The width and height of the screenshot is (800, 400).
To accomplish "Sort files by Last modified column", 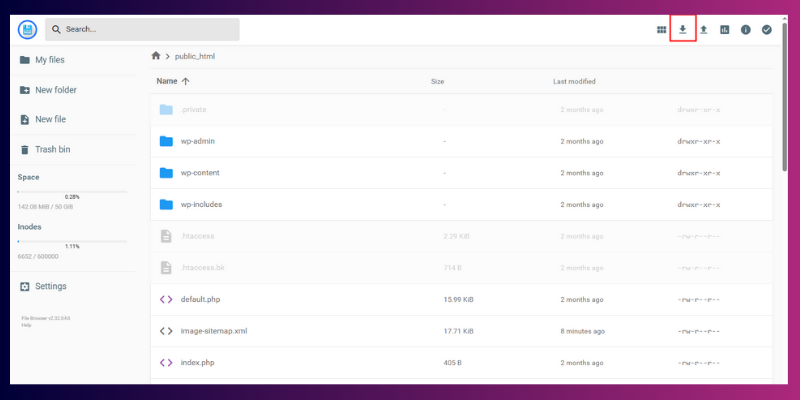I will pyautogui.click(x=574, y=82).
